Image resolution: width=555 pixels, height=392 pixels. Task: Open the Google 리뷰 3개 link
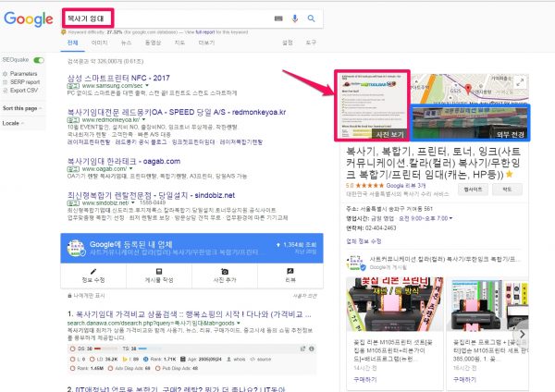(x=406, y=186)
